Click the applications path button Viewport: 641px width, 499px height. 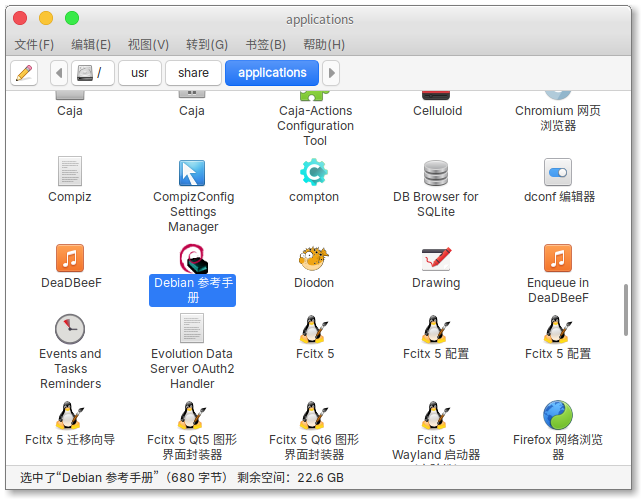(272, 73)
